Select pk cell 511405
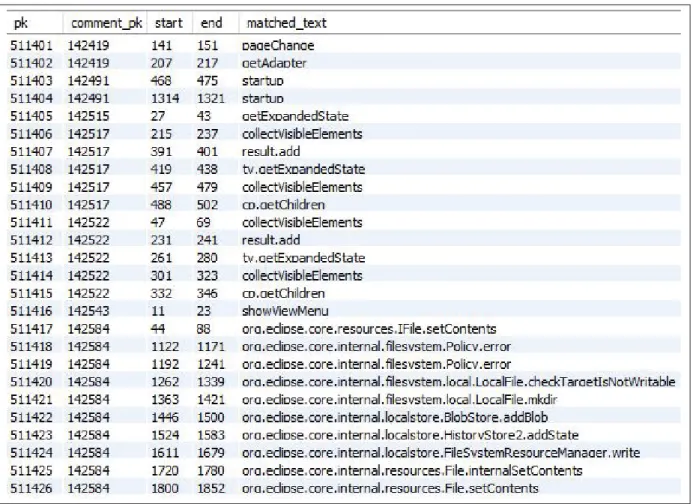This screenshot has height=504, width=693. [31, 116]
